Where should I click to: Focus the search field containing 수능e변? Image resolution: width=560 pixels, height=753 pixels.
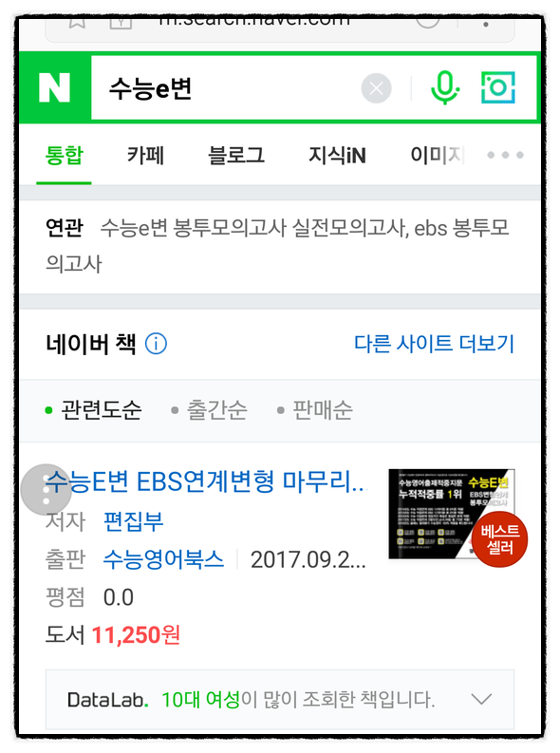click(226, 88)
